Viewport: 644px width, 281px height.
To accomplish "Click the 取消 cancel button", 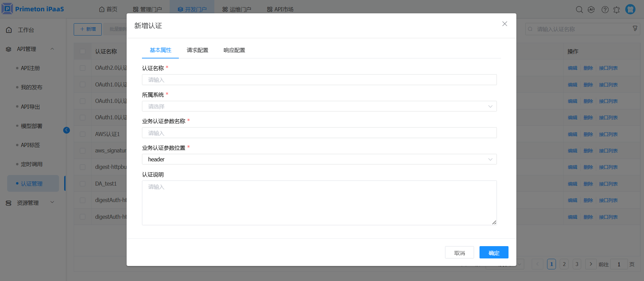I will click(x=459, y=253).
